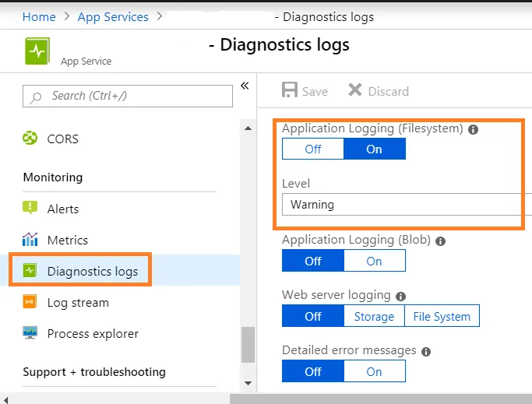Click the Save floppy disk icon
532x404 pixels.
pos(290,90)
